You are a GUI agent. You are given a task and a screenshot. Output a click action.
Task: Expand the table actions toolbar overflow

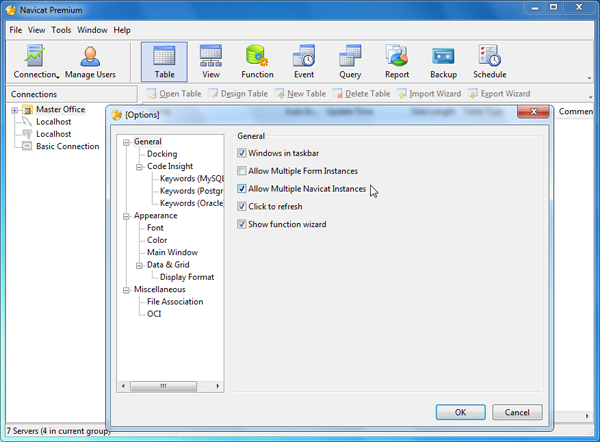tap(590, 97)
